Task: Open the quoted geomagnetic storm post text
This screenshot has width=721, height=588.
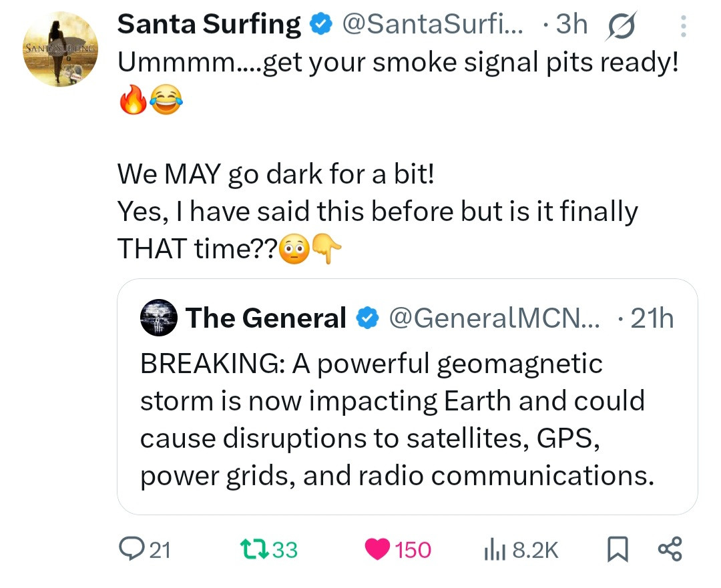Action: tap(394, 420)
